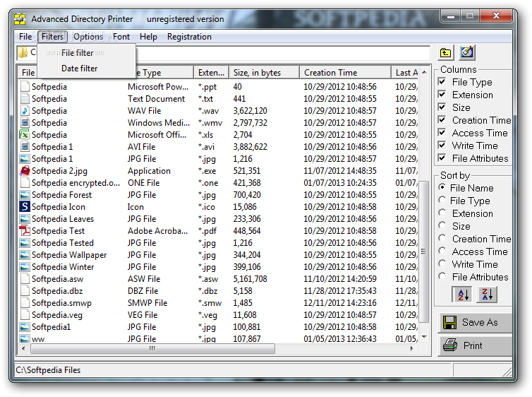Select the AVI file film icon
532x397 pixels.
(x=25, y=147)
